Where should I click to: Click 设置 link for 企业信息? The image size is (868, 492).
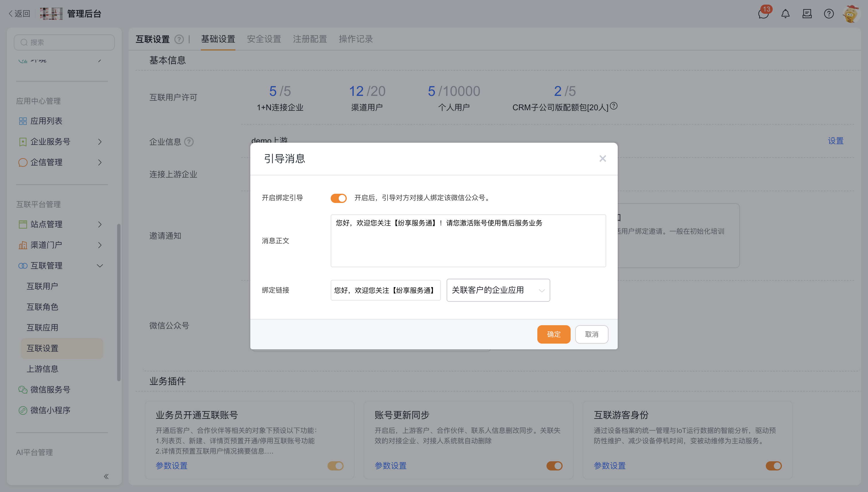[x=836, y=141]
